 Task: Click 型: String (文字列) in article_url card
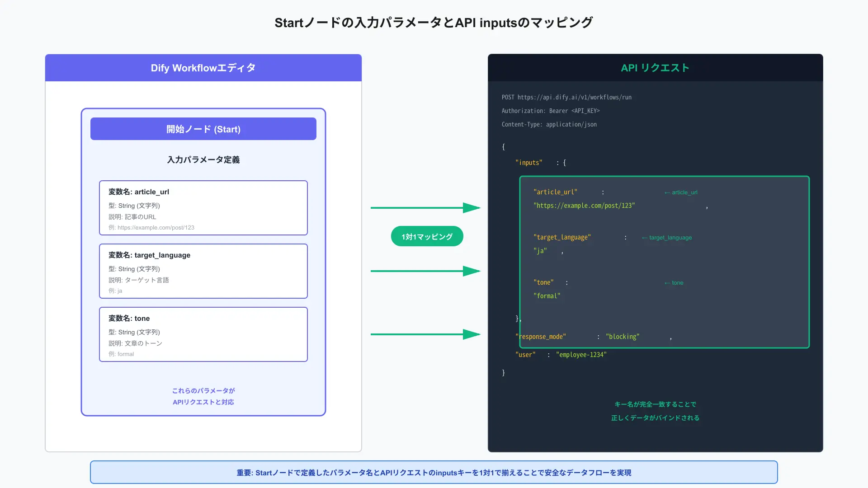click(134, 206)
